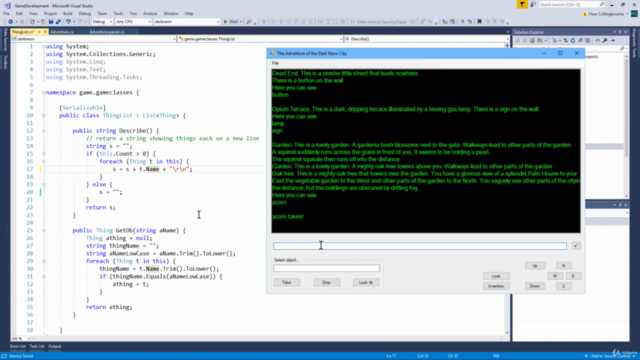The image size is (640, 360).
Task: Click the bookmark icon in the toolbar
Action: pyautogui.click(x=480, y=22)
